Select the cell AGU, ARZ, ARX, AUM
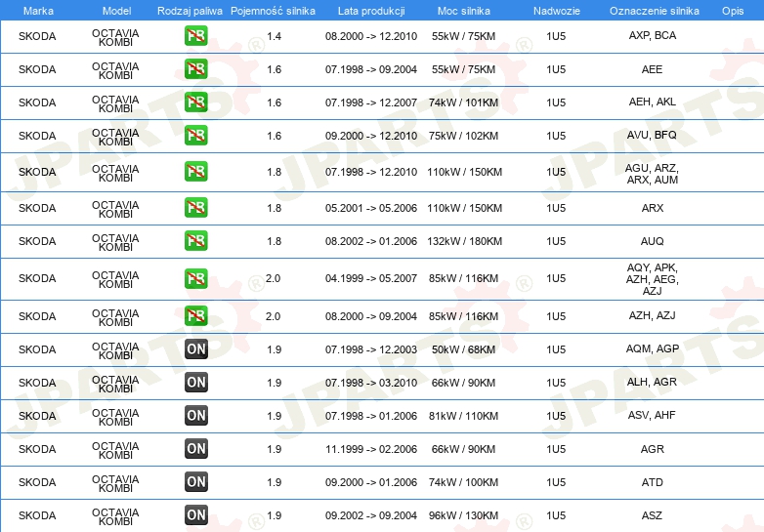This screenshot has width=764, height=532. [x=652, y=174]
